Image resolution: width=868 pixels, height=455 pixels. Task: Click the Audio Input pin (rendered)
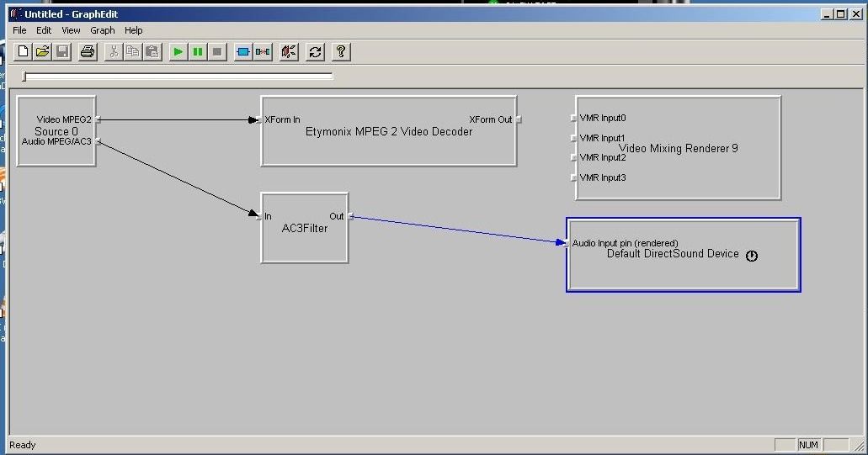point(567,243)
